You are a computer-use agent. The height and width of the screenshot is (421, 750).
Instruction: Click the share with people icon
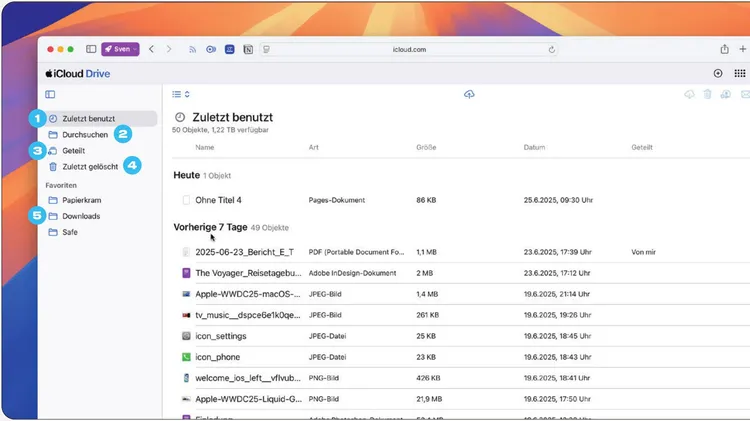[726, 94]
